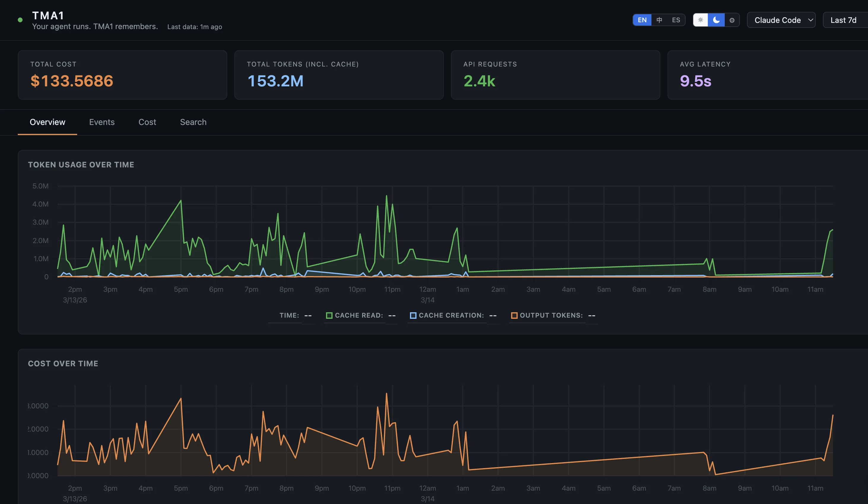Keep English by selecting EN
Screen dimensions: 868x504
[x=642, y=20]
